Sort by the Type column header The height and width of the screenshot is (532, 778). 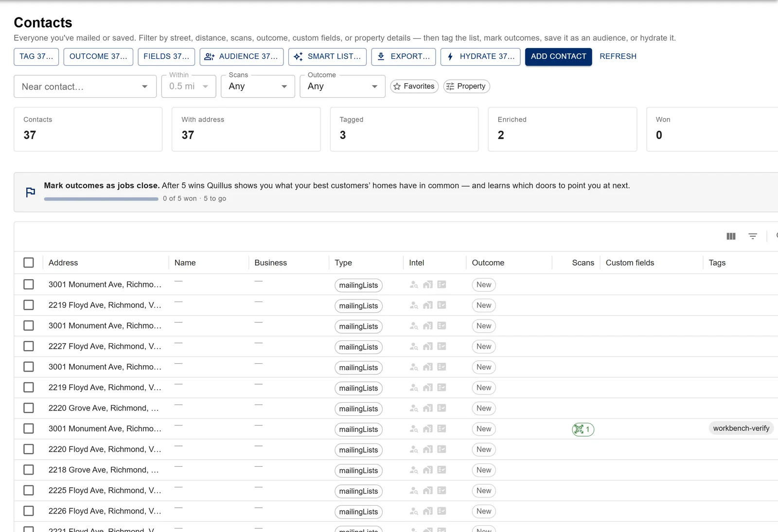(343, 263)
